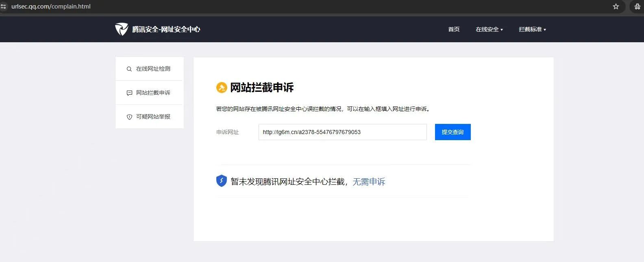
Task: Open site information icon in address bar
Action: [3, 6]
